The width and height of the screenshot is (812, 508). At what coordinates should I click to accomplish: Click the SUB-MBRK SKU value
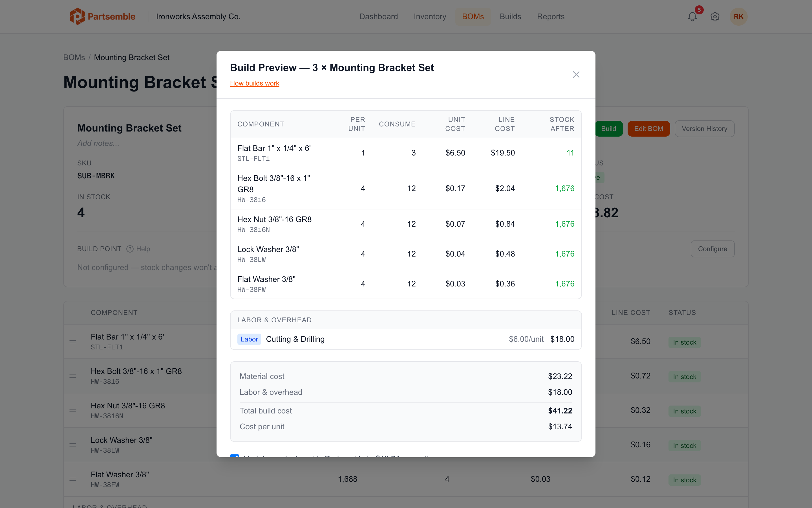(x=96, y=176)
